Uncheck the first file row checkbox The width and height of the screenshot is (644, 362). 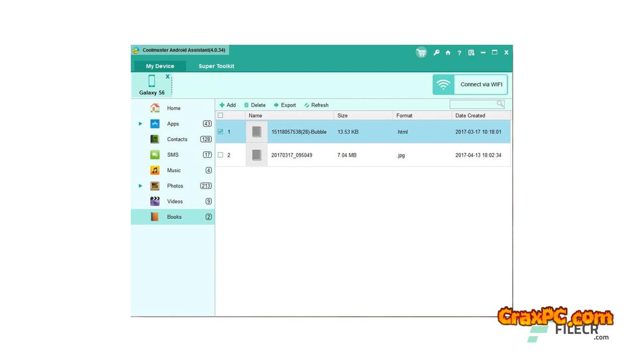tap(220, 132)
